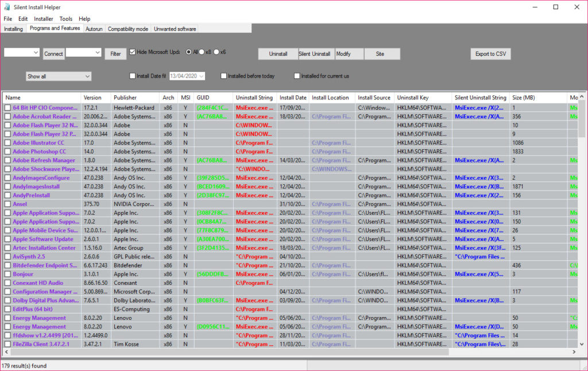
Task: Click the Connect button
Action: tap(53, 53)
